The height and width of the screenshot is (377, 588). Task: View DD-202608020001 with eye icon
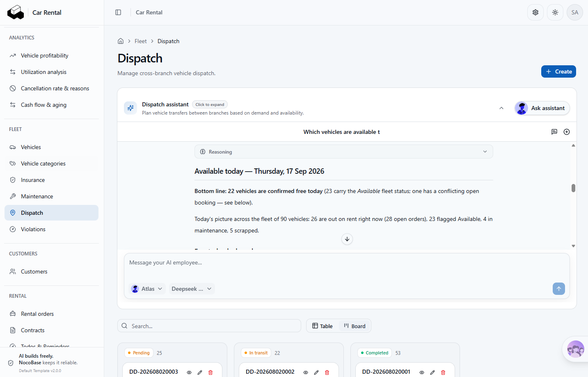pyautogui.click(x=422, y=372)
